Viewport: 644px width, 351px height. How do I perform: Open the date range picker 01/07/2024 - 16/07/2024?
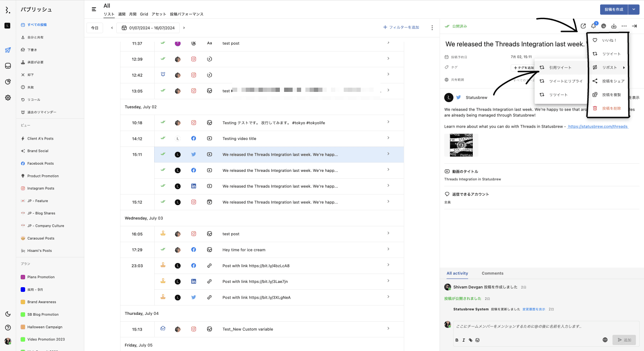(x=148, y=28)
